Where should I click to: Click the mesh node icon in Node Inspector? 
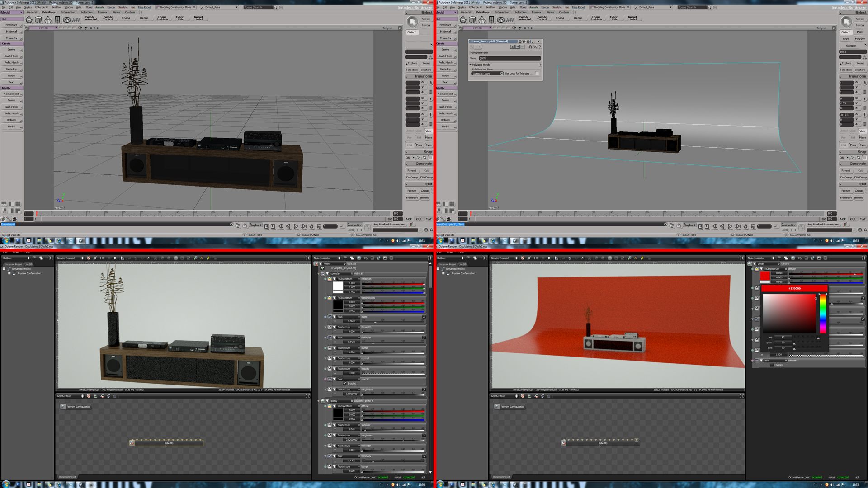pos(316,263)
